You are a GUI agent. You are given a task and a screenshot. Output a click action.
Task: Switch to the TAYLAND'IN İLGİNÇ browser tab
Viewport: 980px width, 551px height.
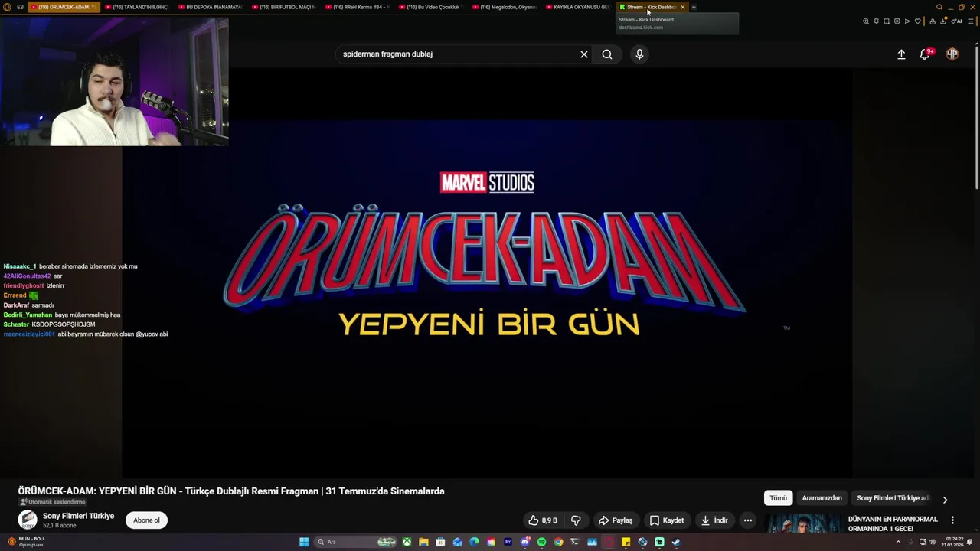click(x=136, y=7)
